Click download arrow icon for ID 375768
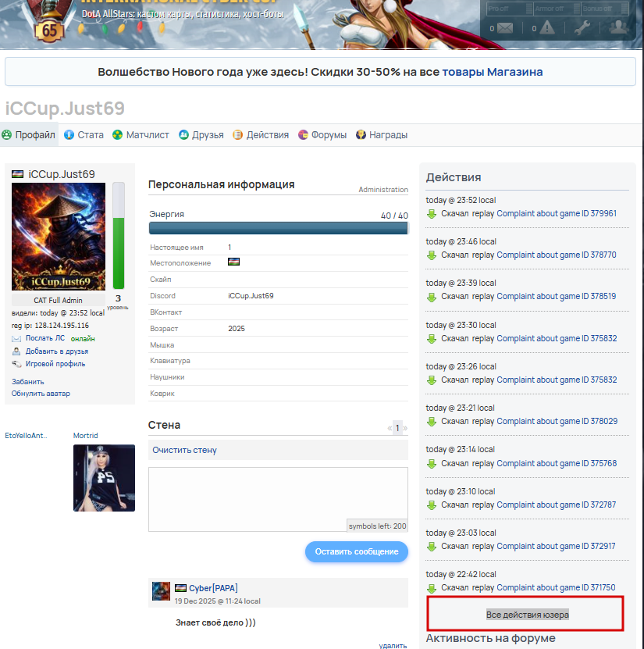This screenshot has height=649, width=644. tap(432, 464)
